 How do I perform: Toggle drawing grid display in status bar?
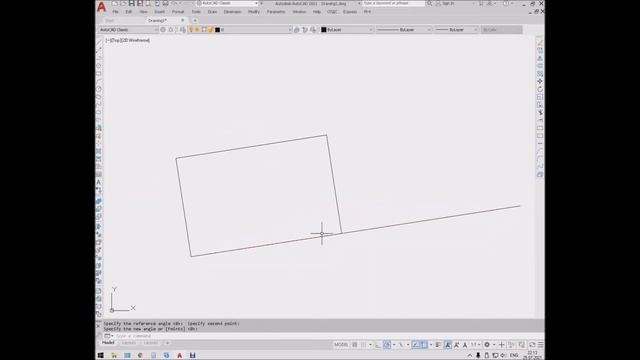[x=355, y=345]
